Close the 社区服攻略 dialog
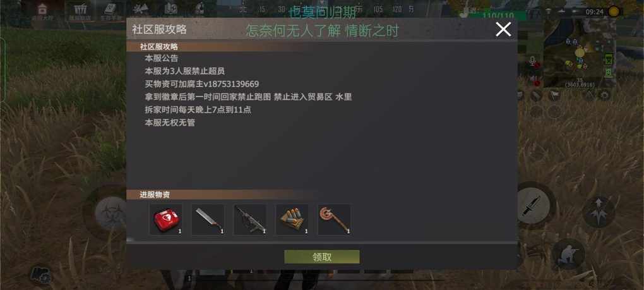Viewport: 644px width, 290px height. [x=503, y=30]
